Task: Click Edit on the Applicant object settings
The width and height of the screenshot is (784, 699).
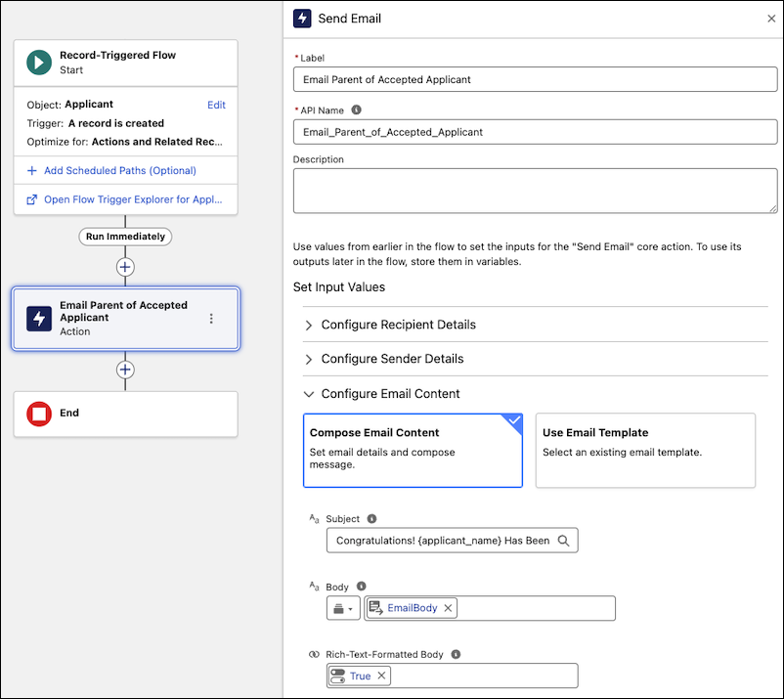Action: coord(216,105)
